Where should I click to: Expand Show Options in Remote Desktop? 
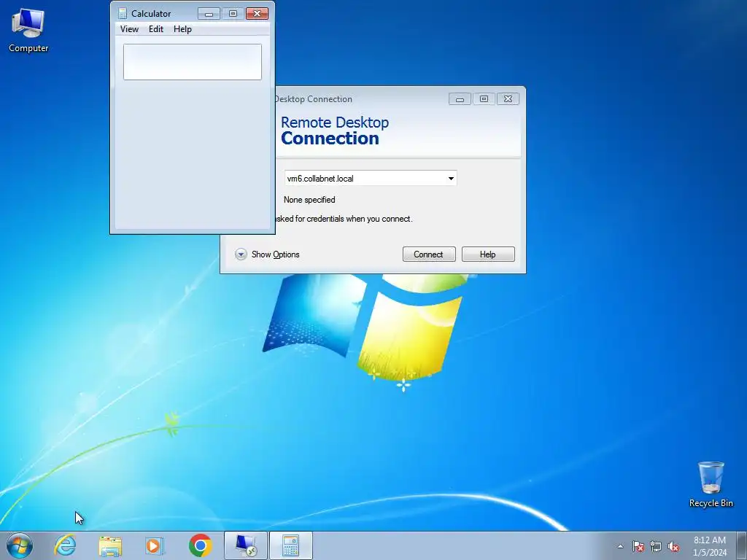(267, 254)
